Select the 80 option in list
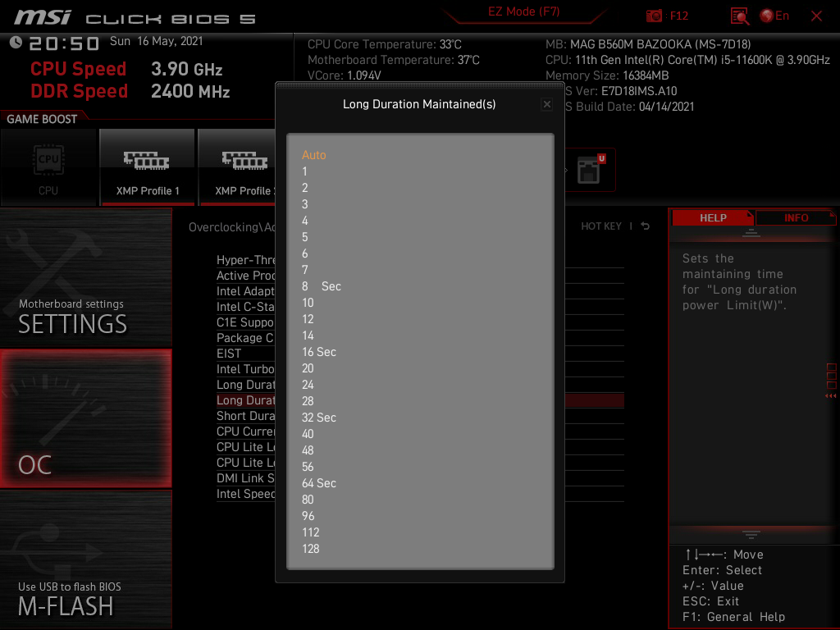Screen dimensions: 840x630 coord(308,500)
